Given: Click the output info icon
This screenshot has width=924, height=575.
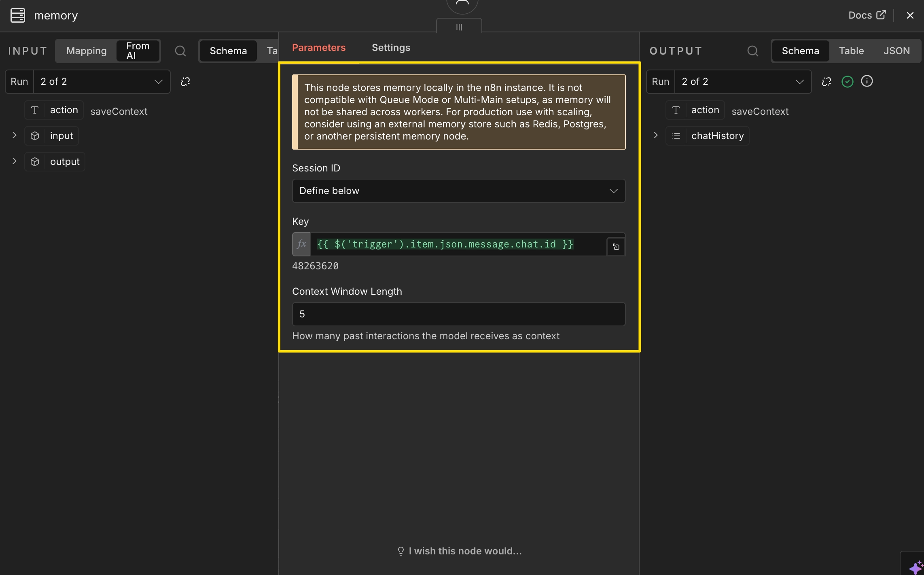Looking at the screenshot, I should pyautogui.click(x=867, y=81).
